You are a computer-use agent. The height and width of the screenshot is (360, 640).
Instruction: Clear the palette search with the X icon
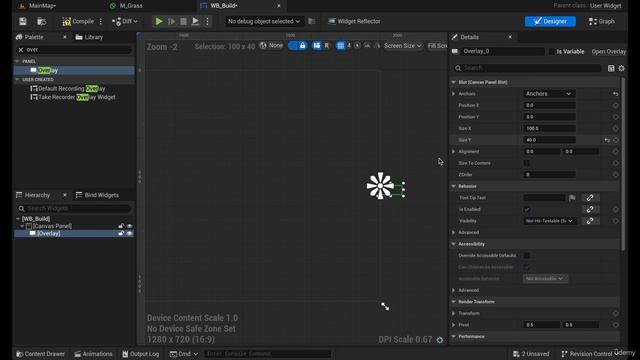click(x=21, y=49)
